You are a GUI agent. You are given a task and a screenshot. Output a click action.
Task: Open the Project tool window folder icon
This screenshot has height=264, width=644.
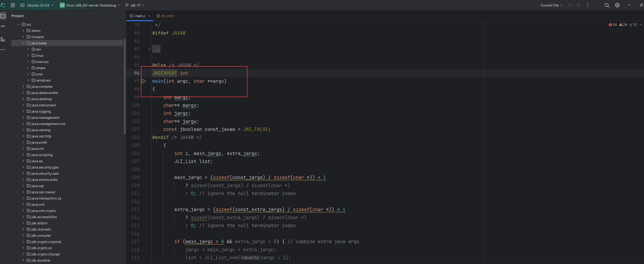[x=3, y=16]
